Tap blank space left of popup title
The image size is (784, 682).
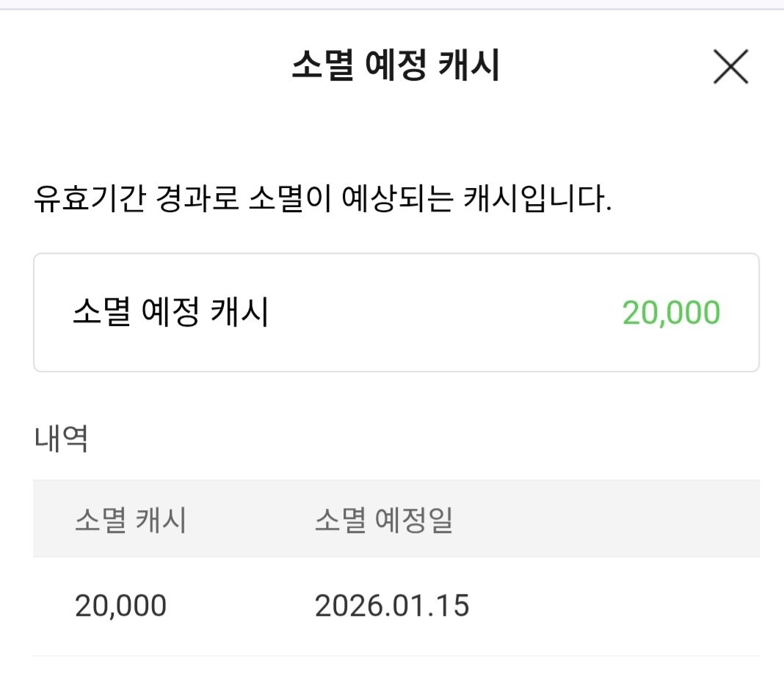coord(147,67)
